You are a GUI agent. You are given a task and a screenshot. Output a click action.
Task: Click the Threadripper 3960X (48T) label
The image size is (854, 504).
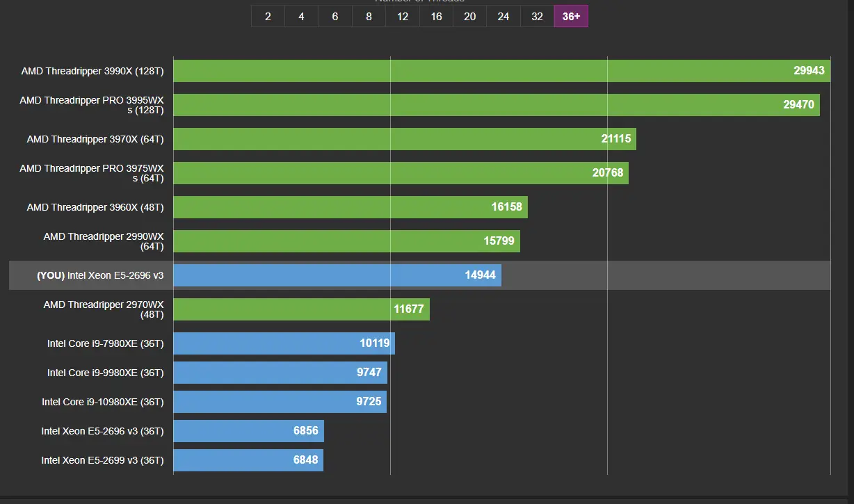click(95, 207)
